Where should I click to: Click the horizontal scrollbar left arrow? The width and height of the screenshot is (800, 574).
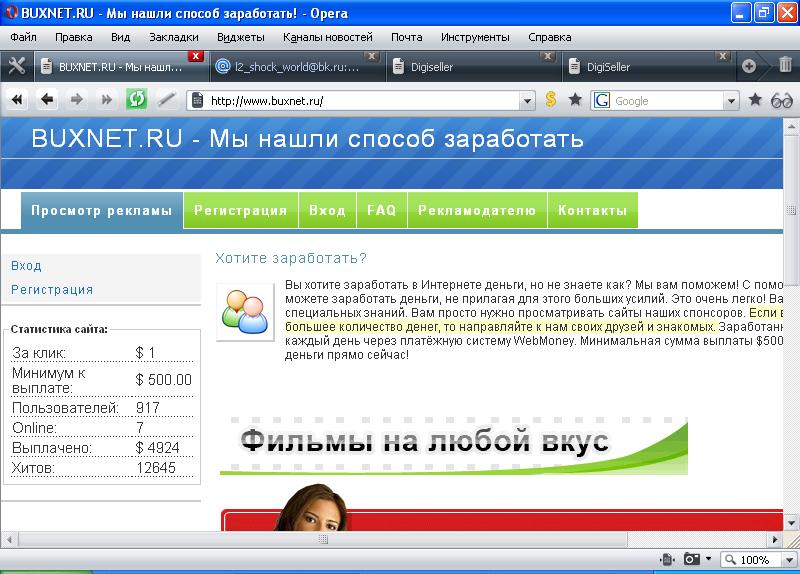[9, 539]
